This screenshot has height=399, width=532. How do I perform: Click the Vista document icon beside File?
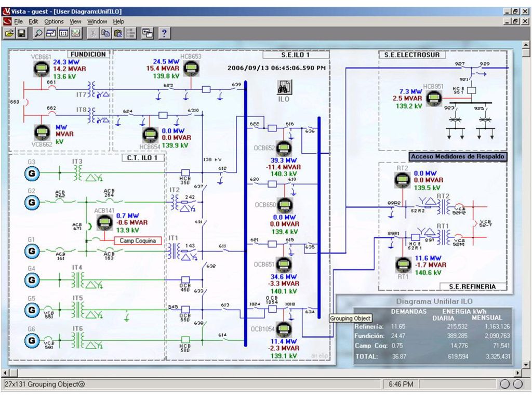pyautogui.click(x=7, y=21)
